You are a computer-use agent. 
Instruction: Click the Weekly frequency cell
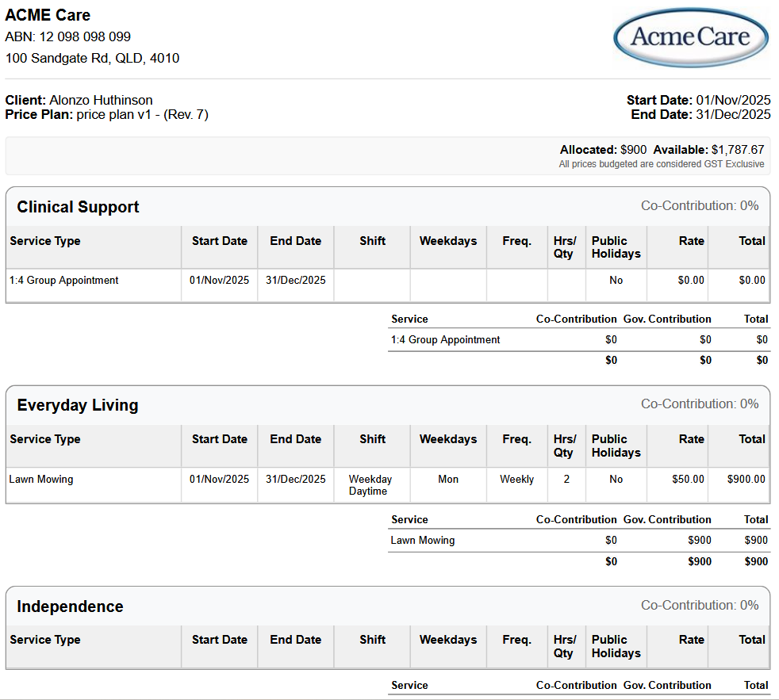(516, 479)
